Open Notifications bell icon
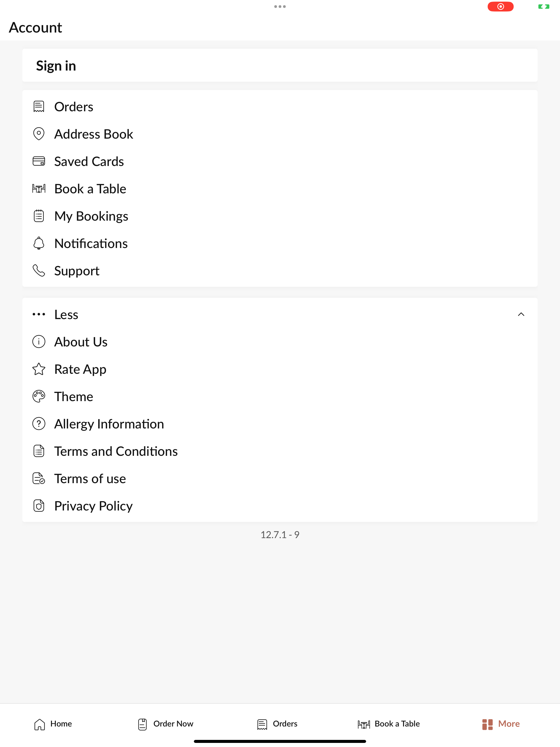This screenshot has height=747, width=560. [39, 243]
